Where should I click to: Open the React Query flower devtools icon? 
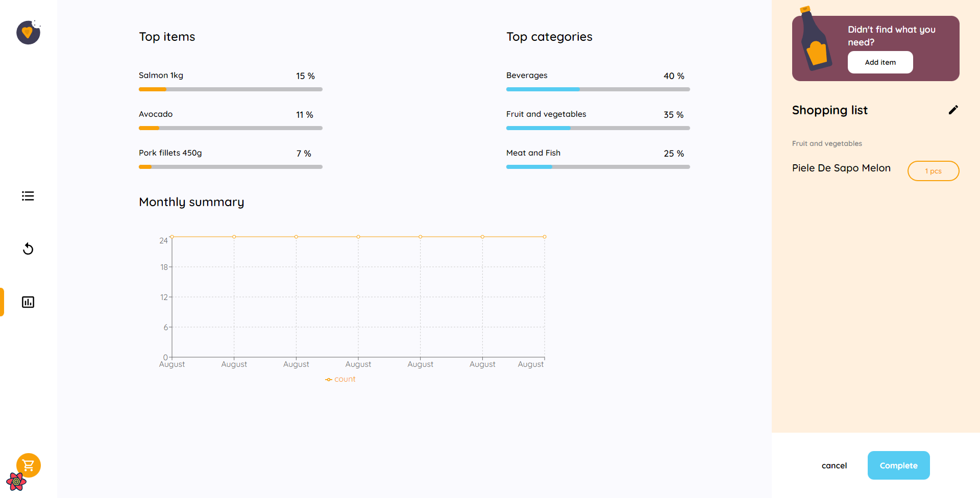16,482
